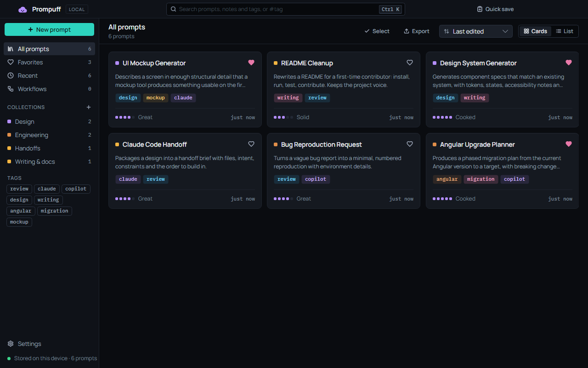Open Favorites in sidebar

(49, 62)
